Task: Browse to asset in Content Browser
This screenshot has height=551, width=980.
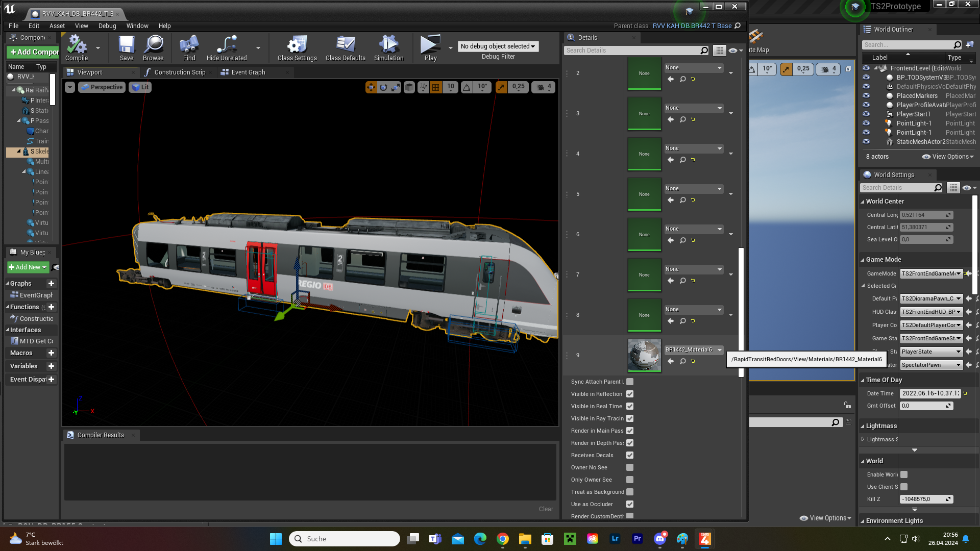Action: 153,48
